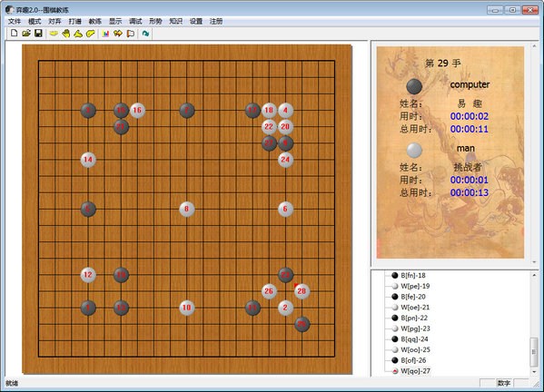Viewport: 544px width, 392px height.
Task: Open the 知识 menu
Action: 175,22
